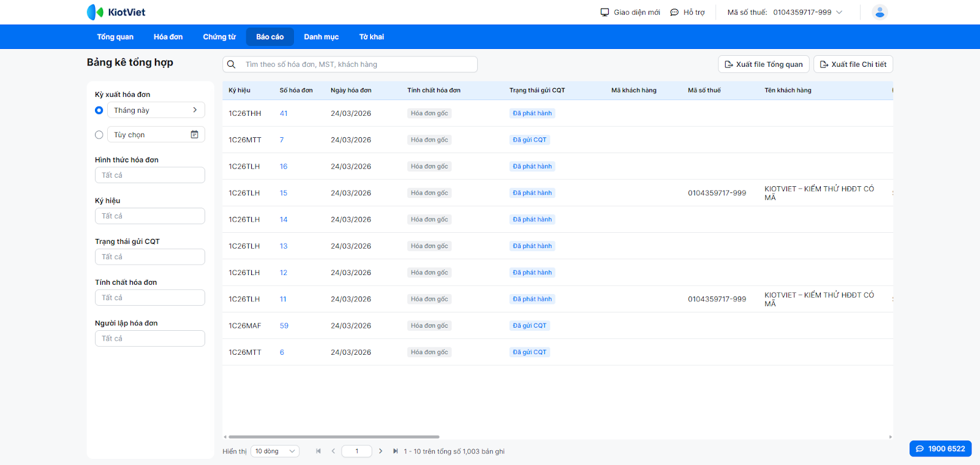This screenshot has height=465, width=980.
Task: Click the search magnifier icon
Action: [x=232, y=64]
